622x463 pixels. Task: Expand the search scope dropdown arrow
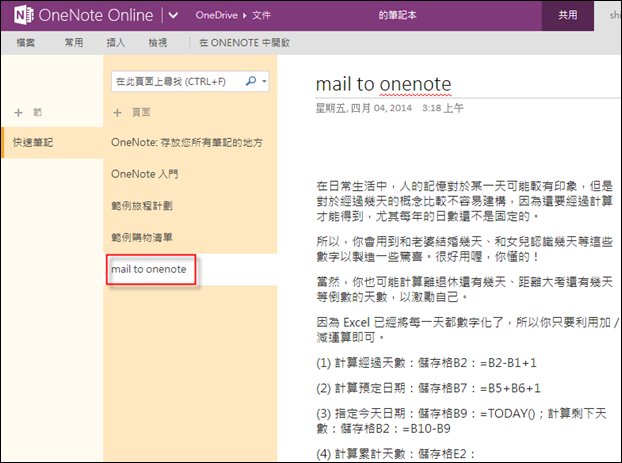[x=264, y=81]
